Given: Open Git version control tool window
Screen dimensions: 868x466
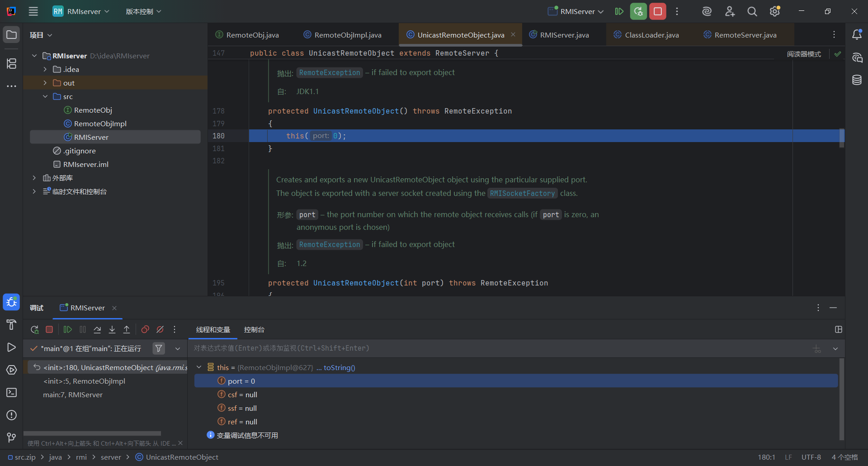Looking at the screenshot, I should 11,437.
